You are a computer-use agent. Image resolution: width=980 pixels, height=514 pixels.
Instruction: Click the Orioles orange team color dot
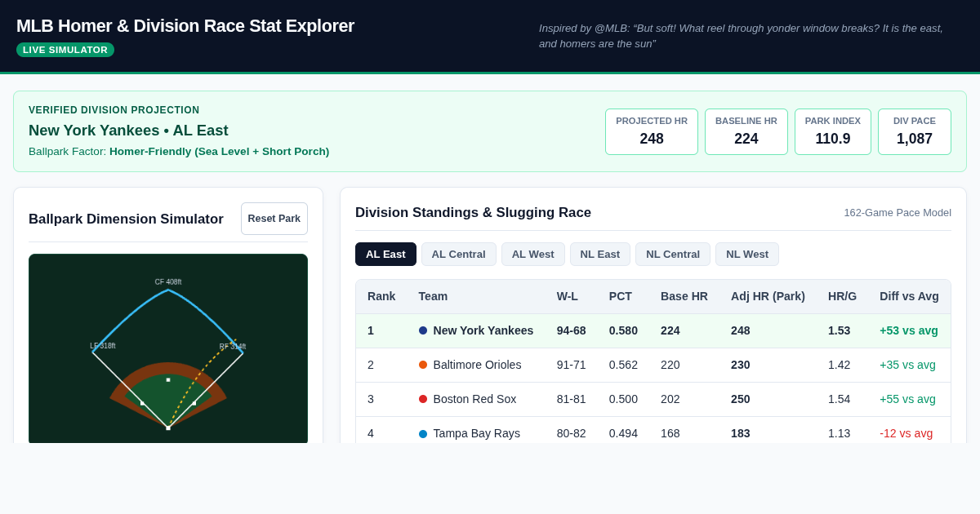[423, 365]
